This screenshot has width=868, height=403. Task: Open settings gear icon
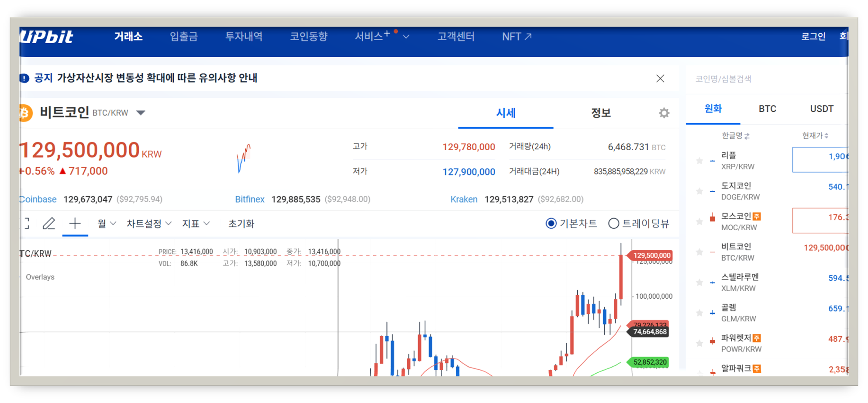[x=664, y=113]
